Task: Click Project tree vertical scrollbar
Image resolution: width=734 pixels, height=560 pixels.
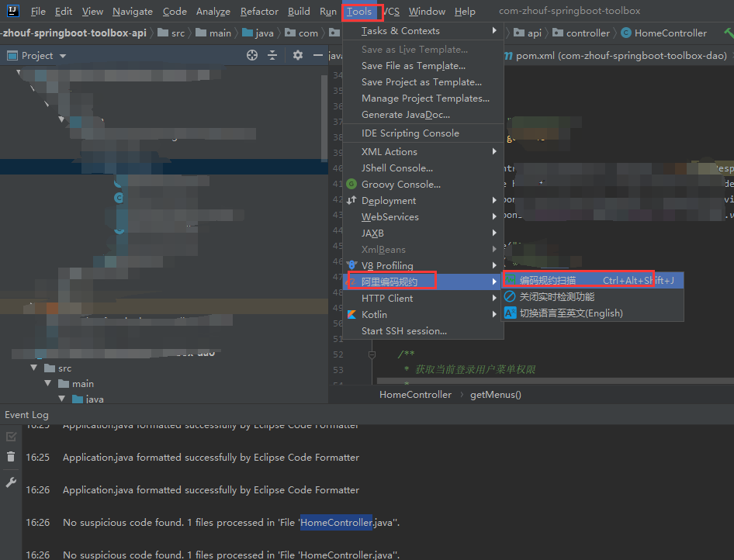Action: point(324,118)
